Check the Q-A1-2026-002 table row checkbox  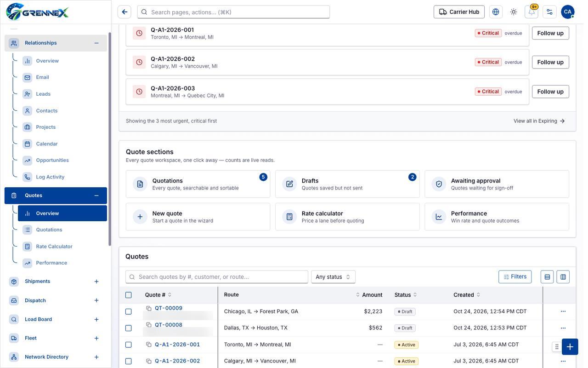(129, 361)
